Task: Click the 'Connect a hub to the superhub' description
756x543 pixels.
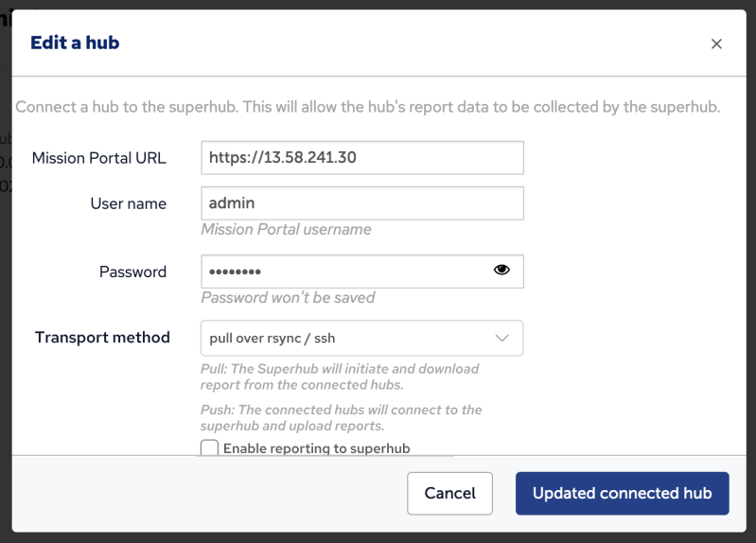Action: (x=367, y=107)
